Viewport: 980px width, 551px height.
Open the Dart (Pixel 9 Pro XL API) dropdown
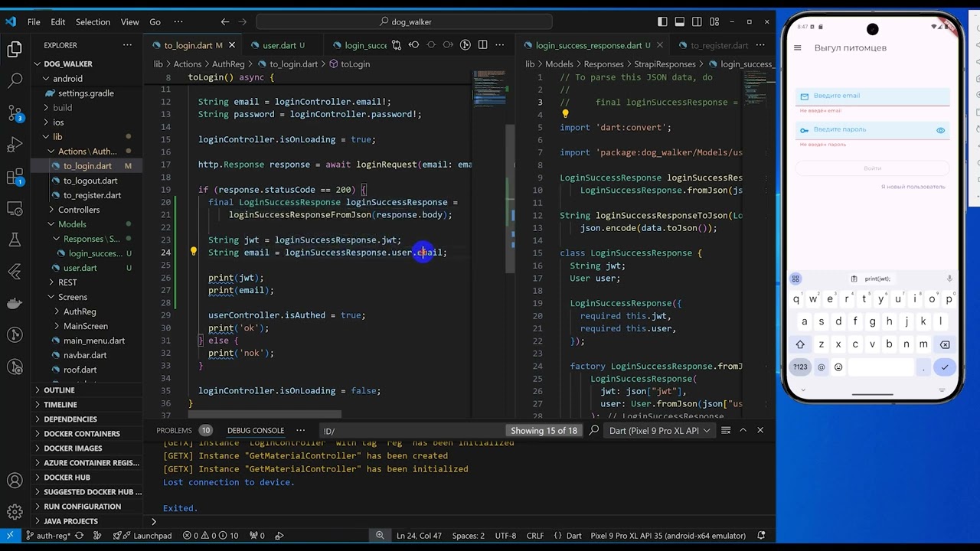click(659, 431)
